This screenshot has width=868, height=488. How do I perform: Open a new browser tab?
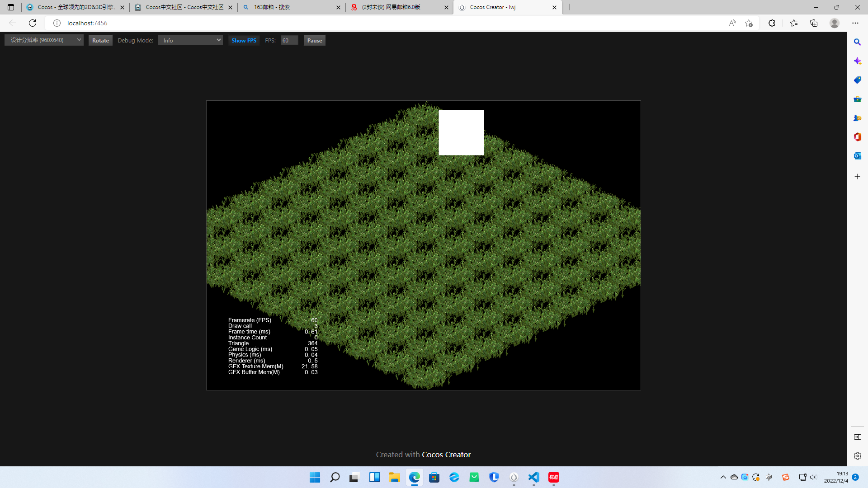coord(570,7)
